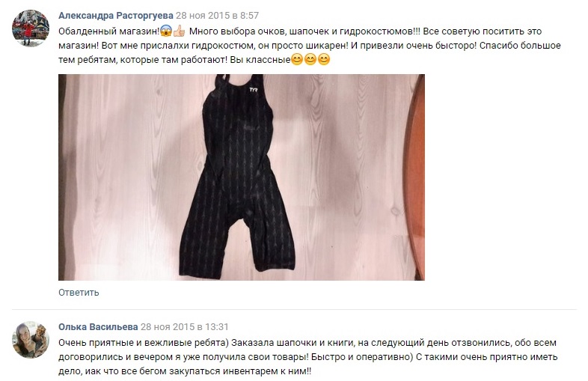Screen dimensions: 588x381
Task: Click the screaming face emoji
Action: coord(166,31)
